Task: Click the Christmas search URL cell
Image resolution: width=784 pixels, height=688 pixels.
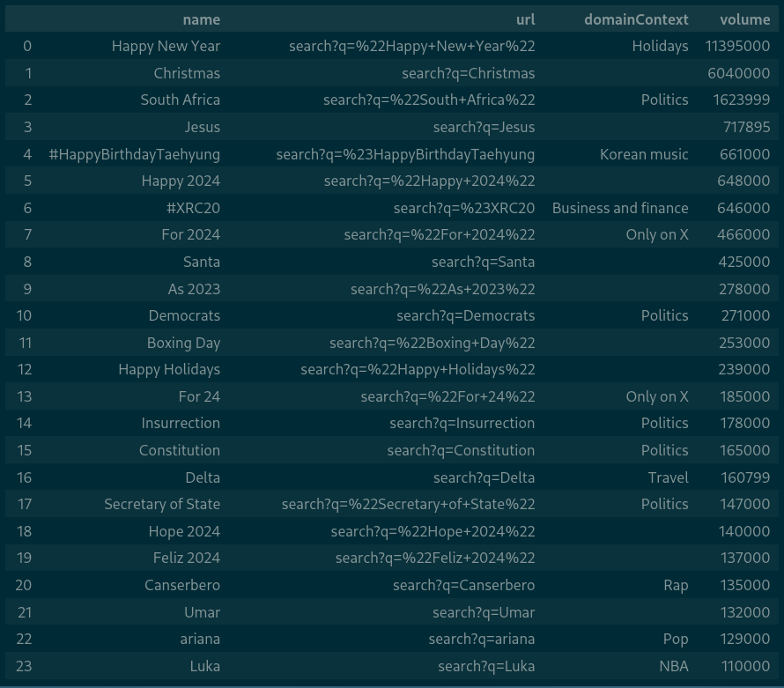Action: [468, 73]
